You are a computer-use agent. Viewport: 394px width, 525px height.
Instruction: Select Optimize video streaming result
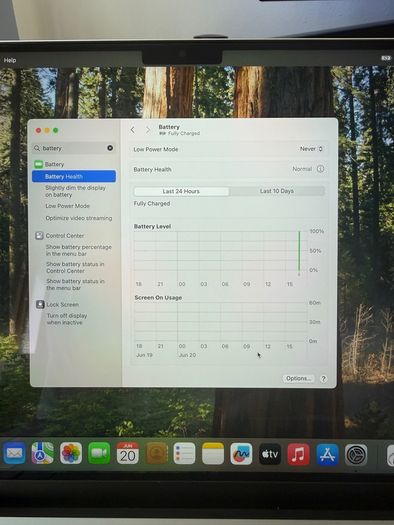coord(79,218)
